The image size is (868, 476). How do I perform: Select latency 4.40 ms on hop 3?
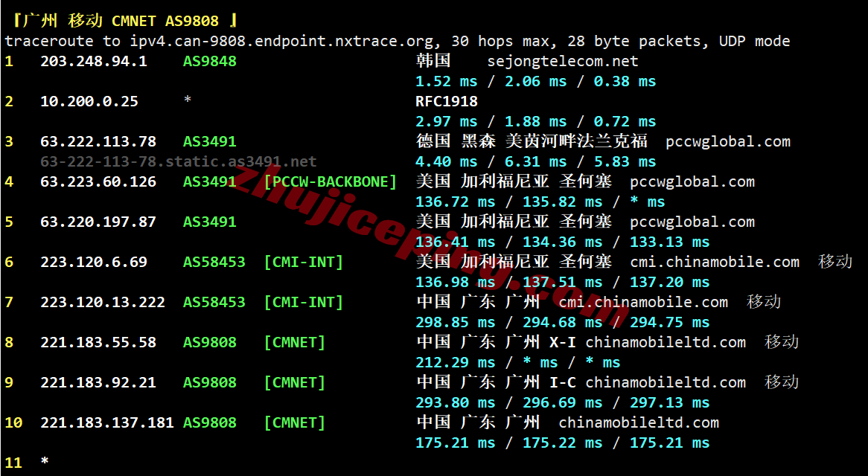(x=446, y=162)
